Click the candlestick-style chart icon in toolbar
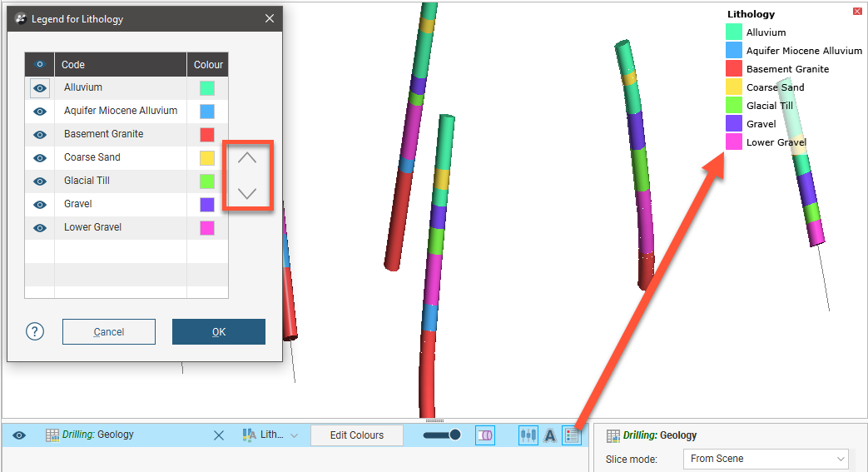Screen dimensions: 868x472 528,435
